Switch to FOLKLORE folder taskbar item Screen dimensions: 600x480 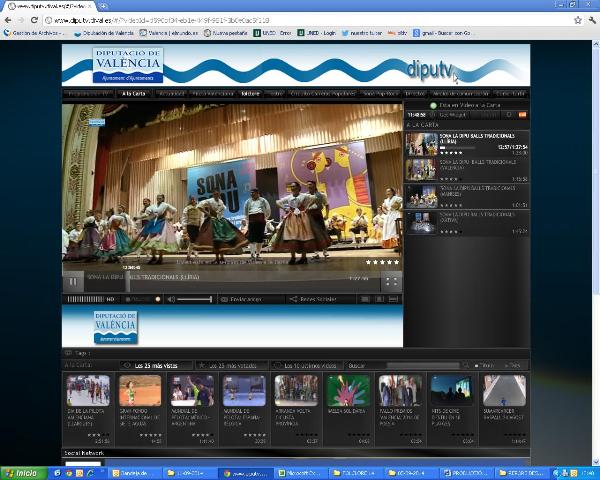pos(355,473)
